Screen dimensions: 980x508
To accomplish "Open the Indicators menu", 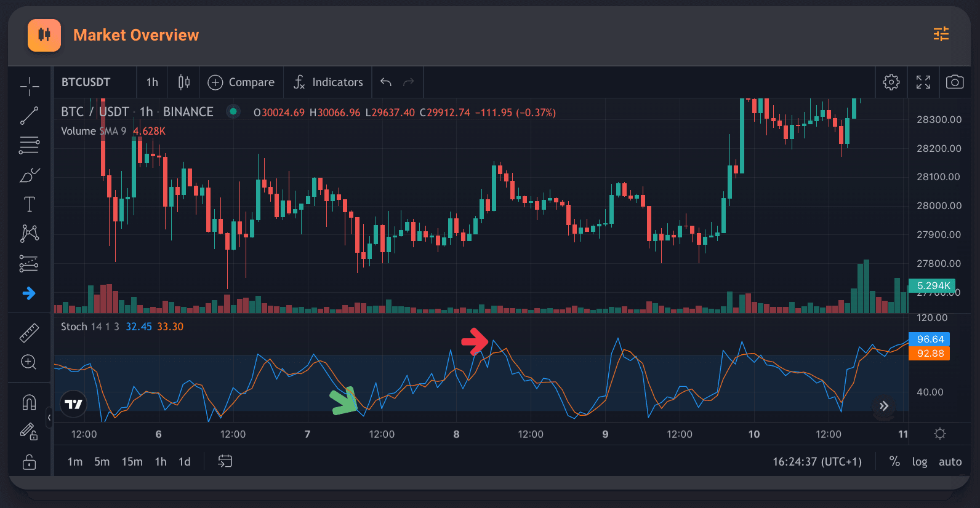I will click(x=328, y=82).
